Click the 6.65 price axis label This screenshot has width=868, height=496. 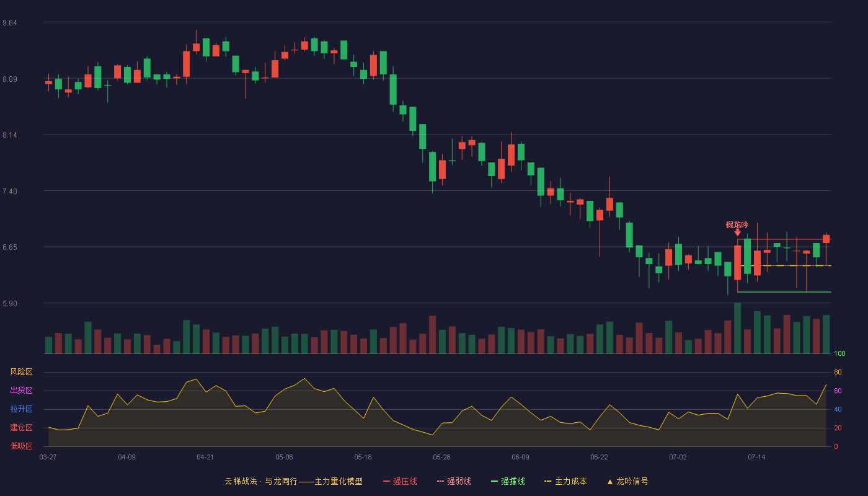[10, 247]
